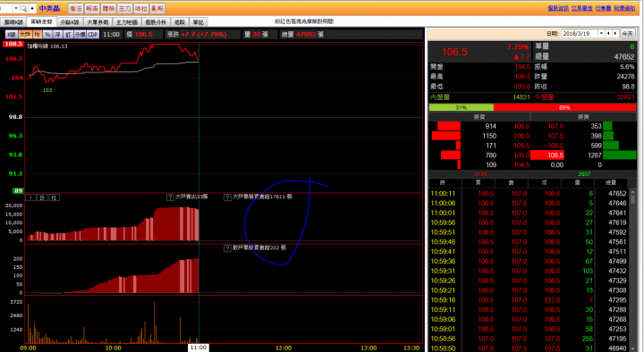This screenshot has width=644, height=352.
Task: Go to next date with right arrow
Action: tap(615, 34)
